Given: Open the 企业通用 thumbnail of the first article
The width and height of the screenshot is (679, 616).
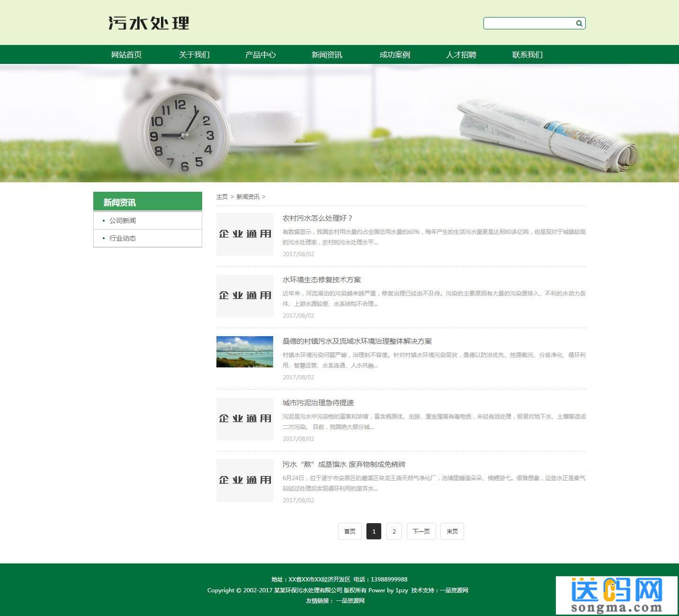Looking at the screenshot, I should tap(244, 234).
